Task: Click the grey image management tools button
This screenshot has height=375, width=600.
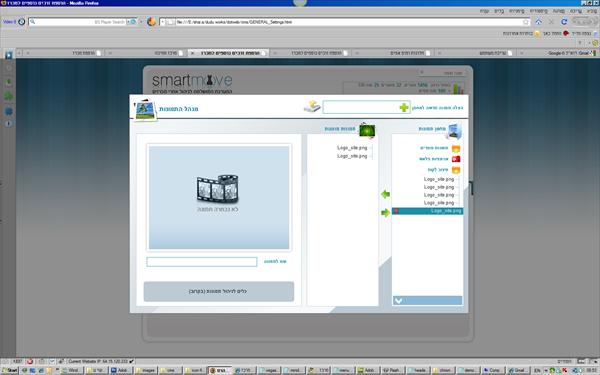Action: [219, 292]
